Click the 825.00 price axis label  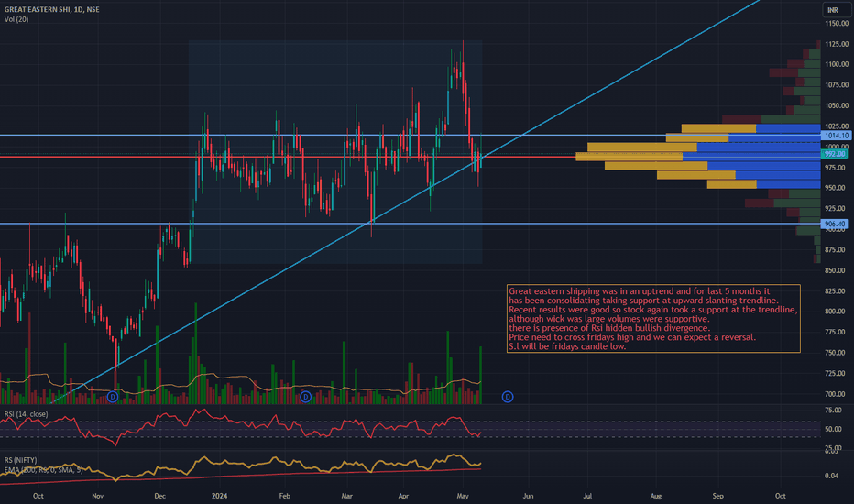click(x=837, y=291)
